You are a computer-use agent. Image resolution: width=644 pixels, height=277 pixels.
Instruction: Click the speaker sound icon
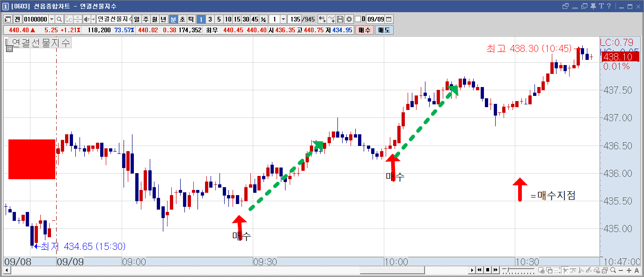pos(86,19)
